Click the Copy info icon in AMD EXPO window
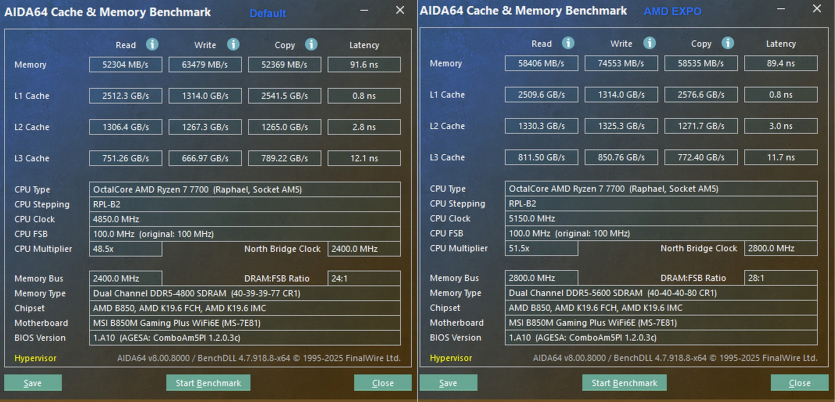The width and height of the screenshot is (835, 402). [x=727, y=44]
